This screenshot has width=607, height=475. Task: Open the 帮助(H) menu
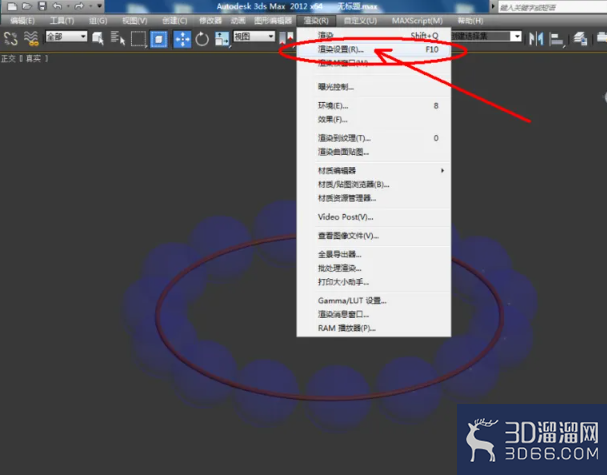[470, 21]
